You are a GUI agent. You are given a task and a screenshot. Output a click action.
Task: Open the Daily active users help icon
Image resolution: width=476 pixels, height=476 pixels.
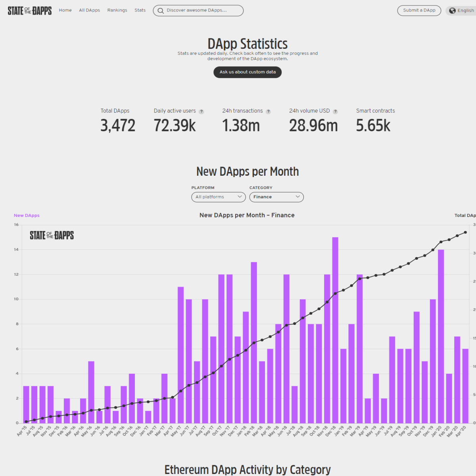[201, 111]
